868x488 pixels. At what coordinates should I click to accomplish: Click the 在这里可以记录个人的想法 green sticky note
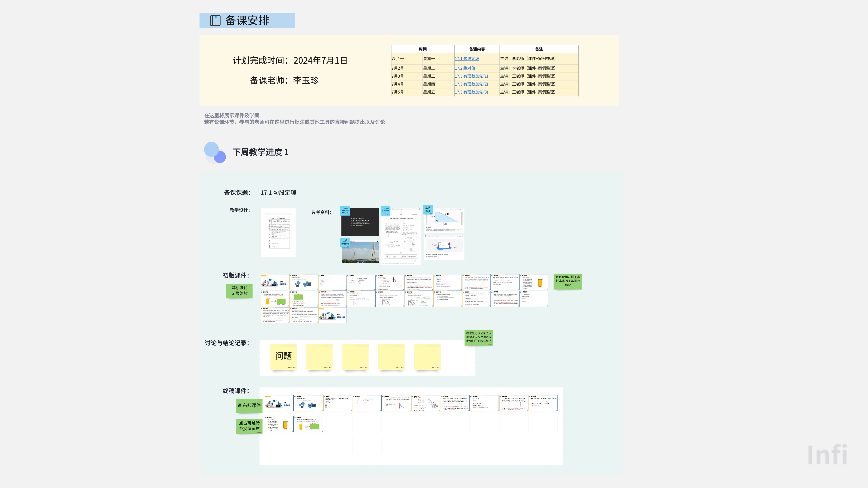click(479, 338)
